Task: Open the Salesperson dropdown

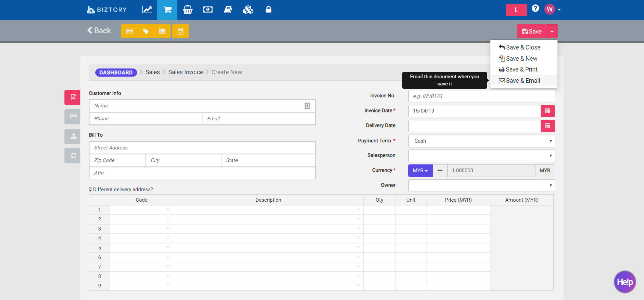Action: (482, 156)
